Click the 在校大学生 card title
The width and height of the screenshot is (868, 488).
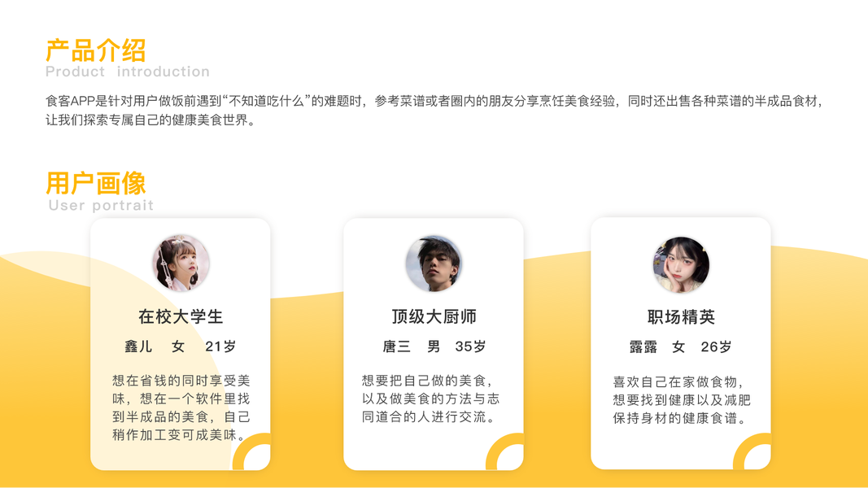[x=181, y=316]
